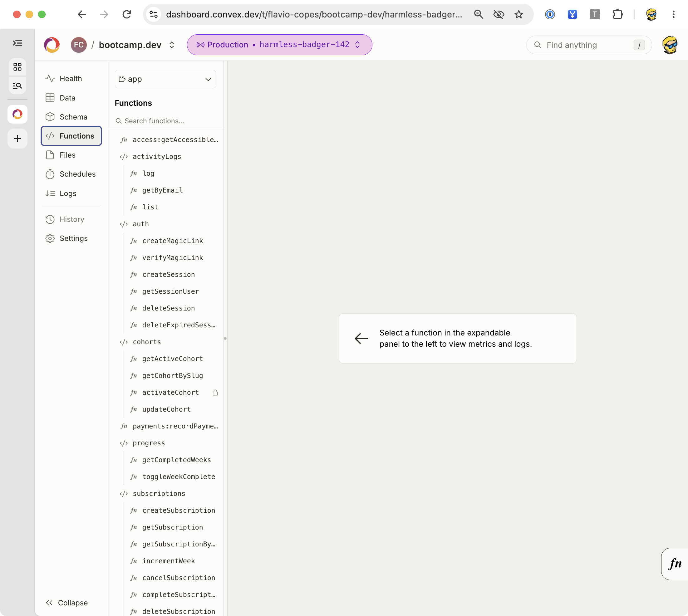Open the Schedules page
This screenshot has height=616, width=688.
[x=71, y=174]
